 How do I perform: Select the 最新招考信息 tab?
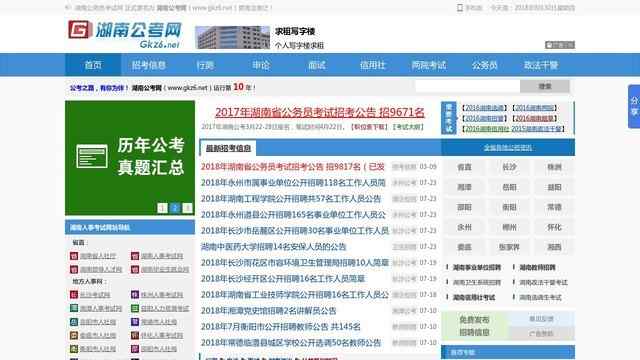tap(228, 148)
